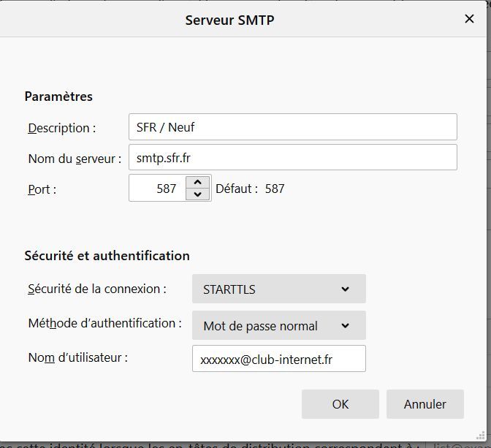Click the Serveur SMTP title bar
The height and width of the screenshot is (448, 491).
pyautogui.click(x=229, y=20)
